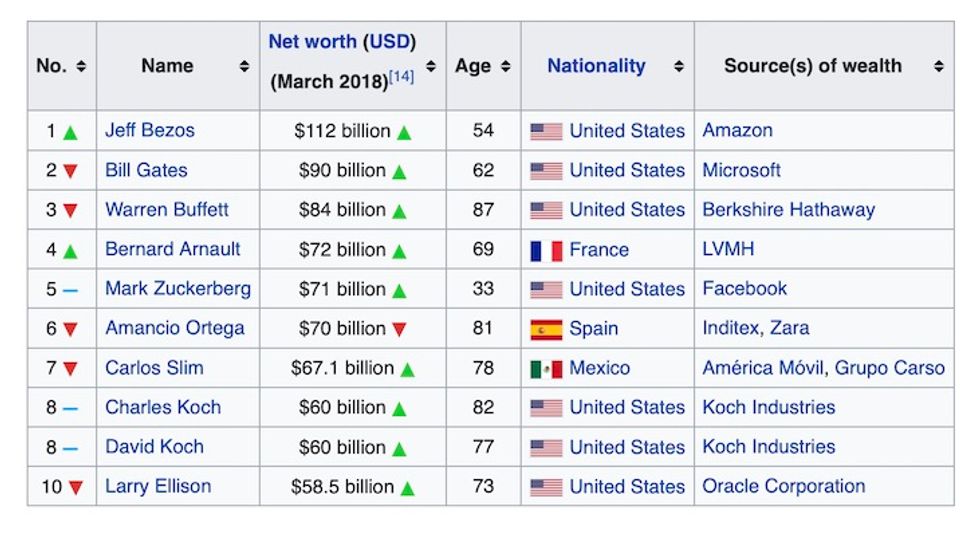Image resolution: width=980 pixels, height=536 pixels.
Task: Open citation [14] reference link
Action: click(x=401, y=77)
